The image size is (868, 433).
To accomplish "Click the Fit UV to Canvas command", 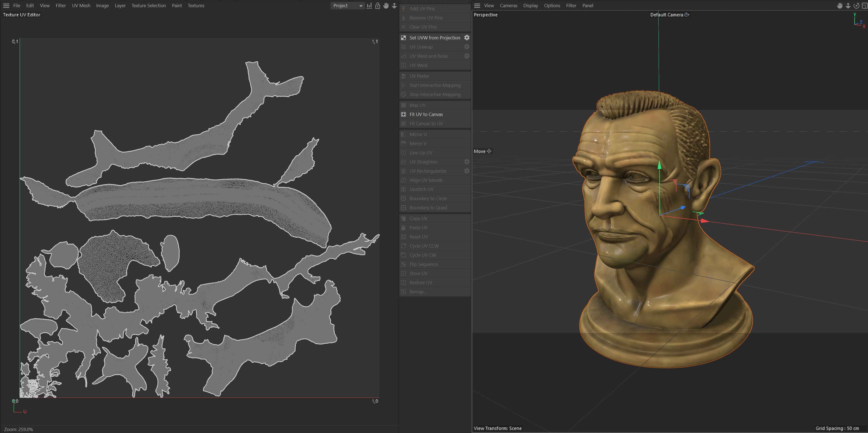I will click(426, 115).
